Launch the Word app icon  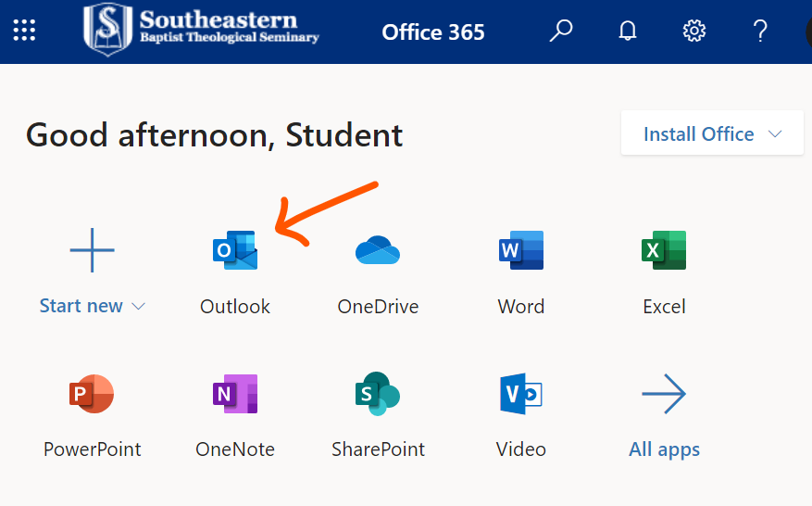(x=521, y=250)
